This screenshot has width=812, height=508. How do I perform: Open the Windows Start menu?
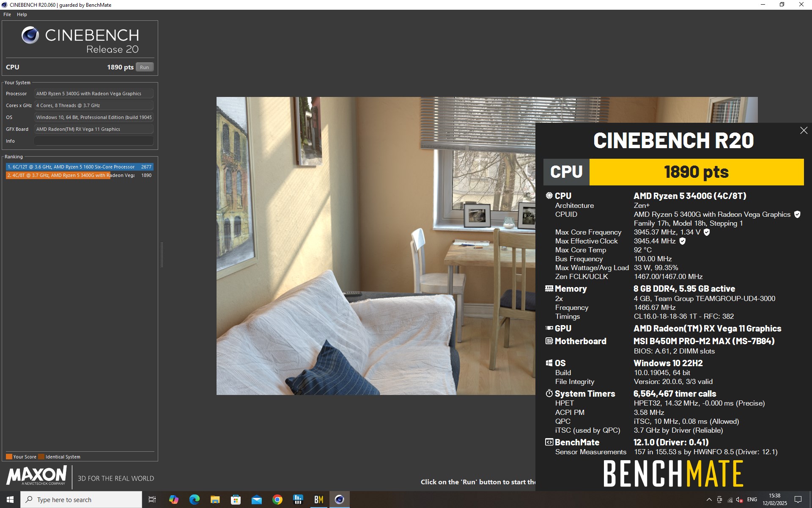click(x=10, y=500)
